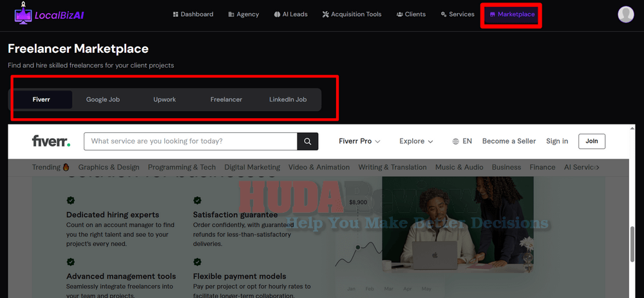
Task: Go to the Dashboard menu item
Action: click(193, 14)
